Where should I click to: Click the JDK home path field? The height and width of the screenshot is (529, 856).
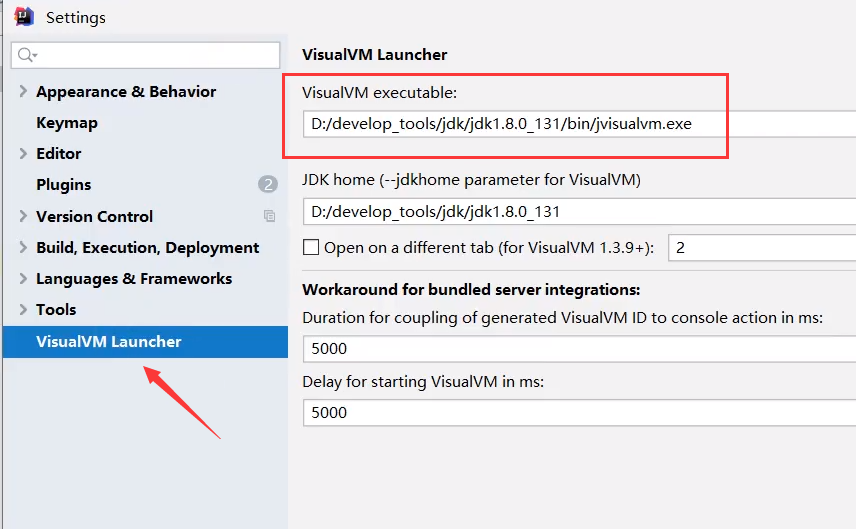point(579,211)
